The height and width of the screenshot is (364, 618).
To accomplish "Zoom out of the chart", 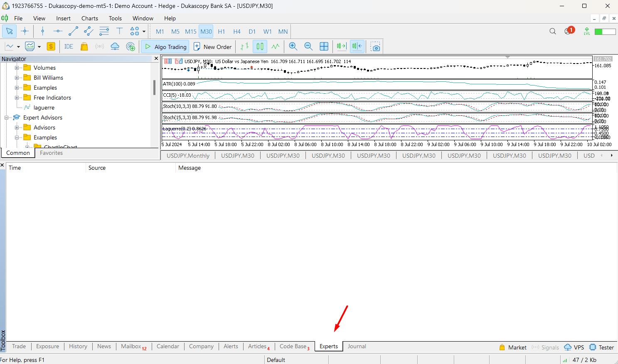I will [x=308, y=46].
